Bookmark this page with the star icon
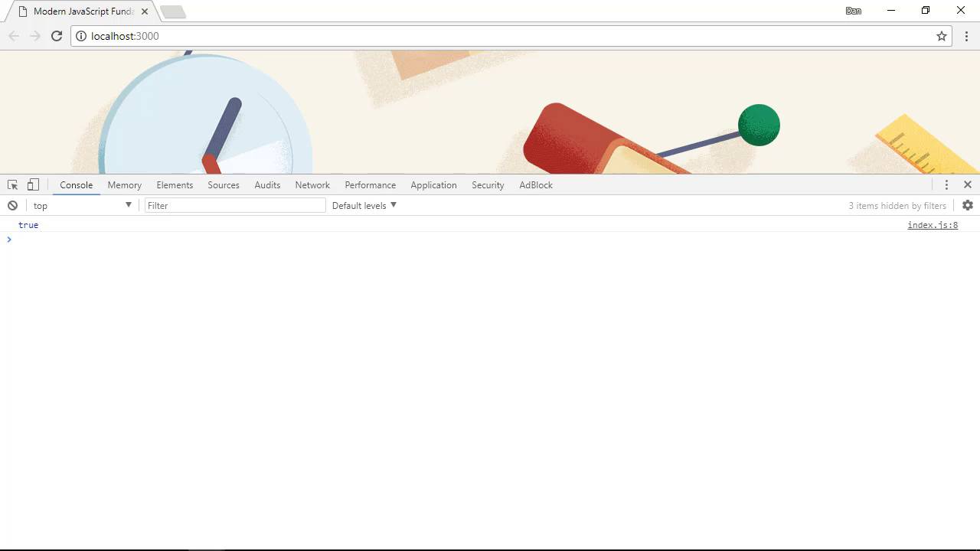Image resolution: width=980 pixels, height=551 pixels. [942, 36]
